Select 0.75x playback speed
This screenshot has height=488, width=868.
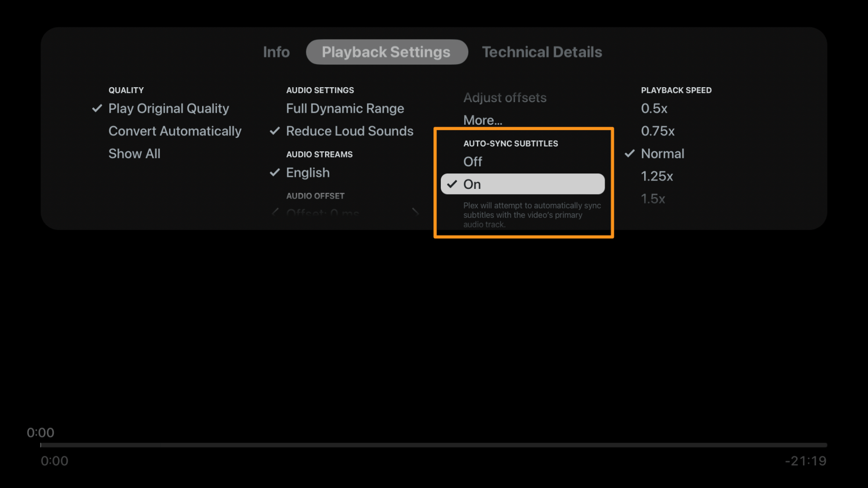(x=657, y=131)
